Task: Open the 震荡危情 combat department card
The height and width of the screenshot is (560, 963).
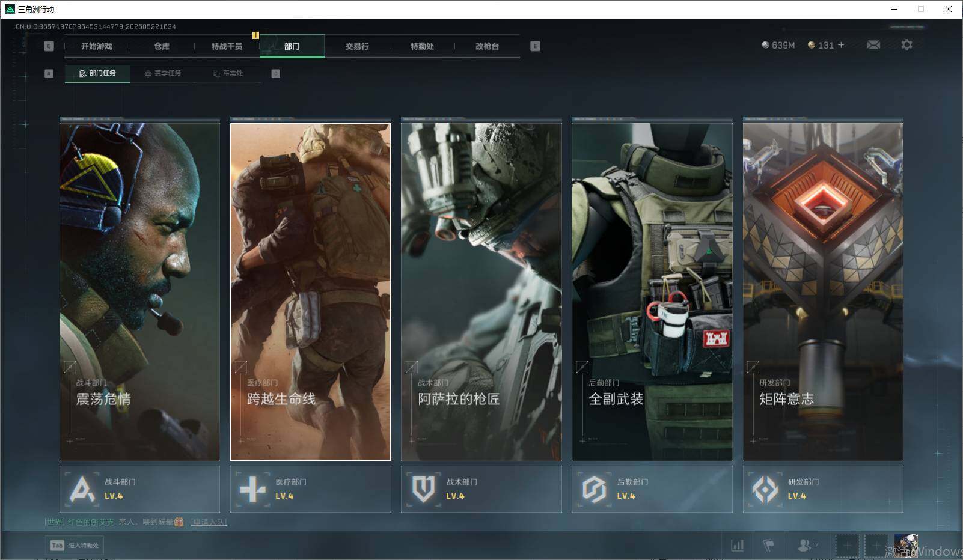Action: pos(139,292)
